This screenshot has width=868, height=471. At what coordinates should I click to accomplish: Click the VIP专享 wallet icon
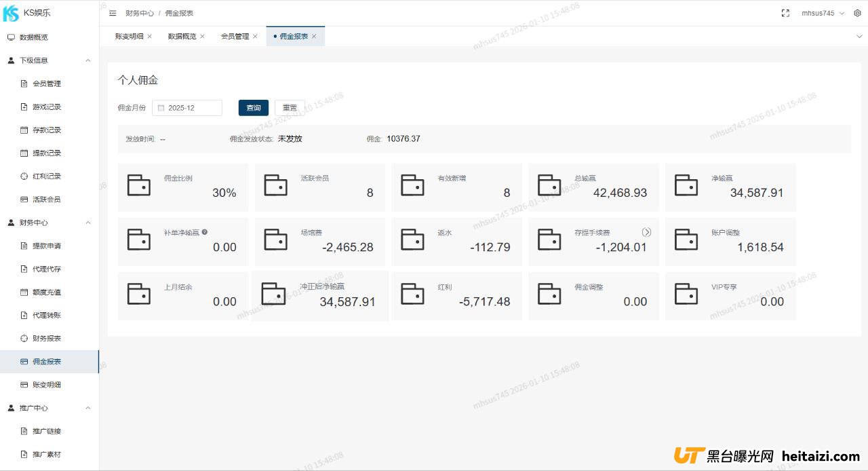(x=686, y=294)
